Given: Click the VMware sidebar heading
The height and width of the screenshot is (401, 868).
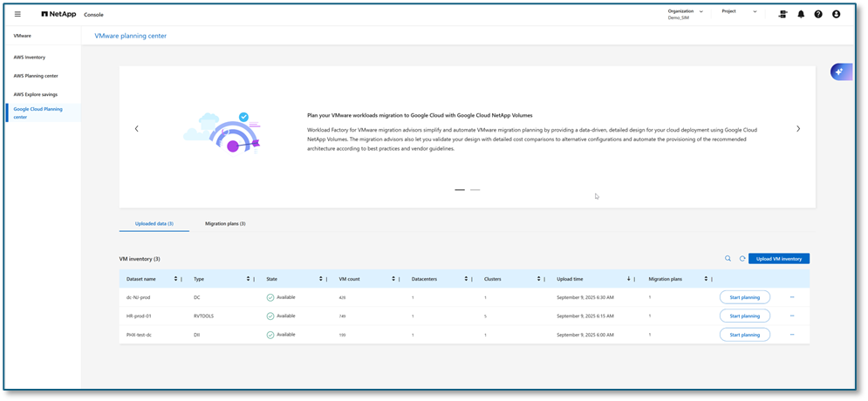Looking at the screenshot, I should click(22, 36).
